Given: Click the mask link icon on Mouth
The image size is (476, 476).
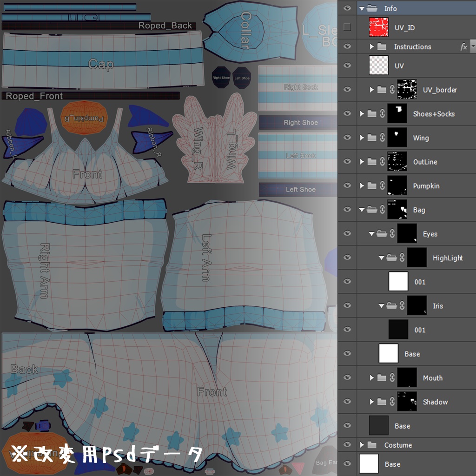Looking at the screenshot, I should pos(392,377).
